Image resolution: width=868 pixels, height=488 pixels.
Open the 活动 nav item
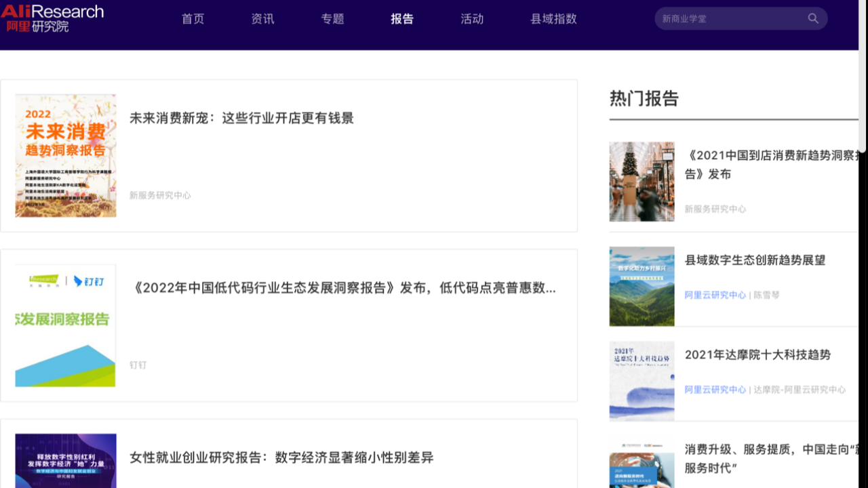[472, 19]
